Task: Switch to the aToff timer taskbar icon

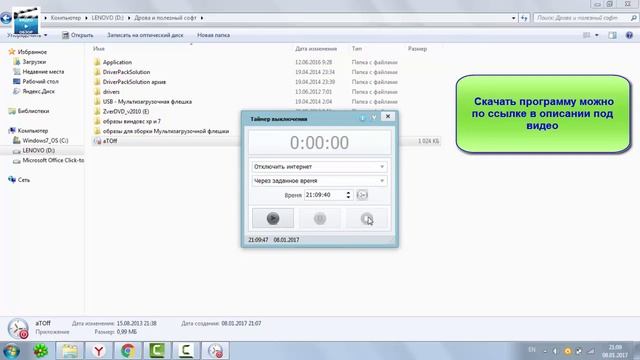Action: point(215,351)
